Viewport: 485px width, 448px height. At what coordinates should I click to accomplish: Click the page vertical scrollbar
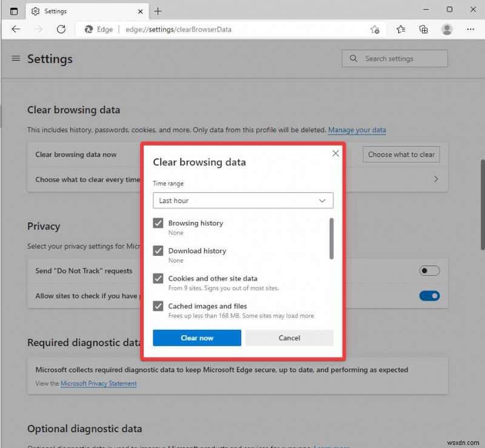(483, 204)
